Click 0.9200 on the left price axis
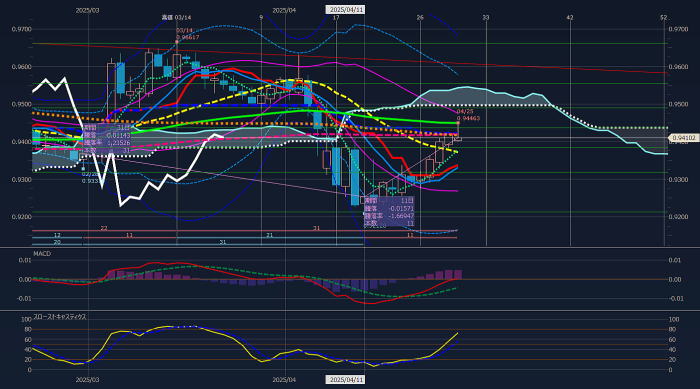 point(21,217)
